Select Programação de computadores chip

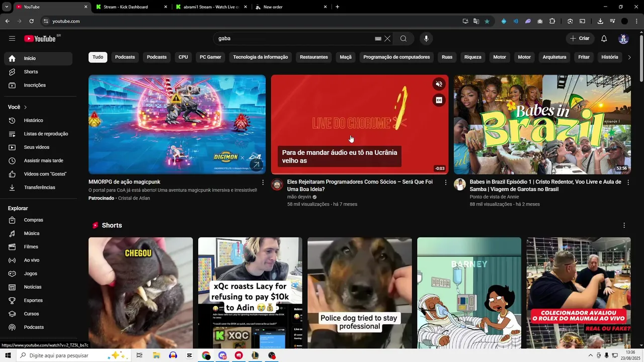coord(396,57)
